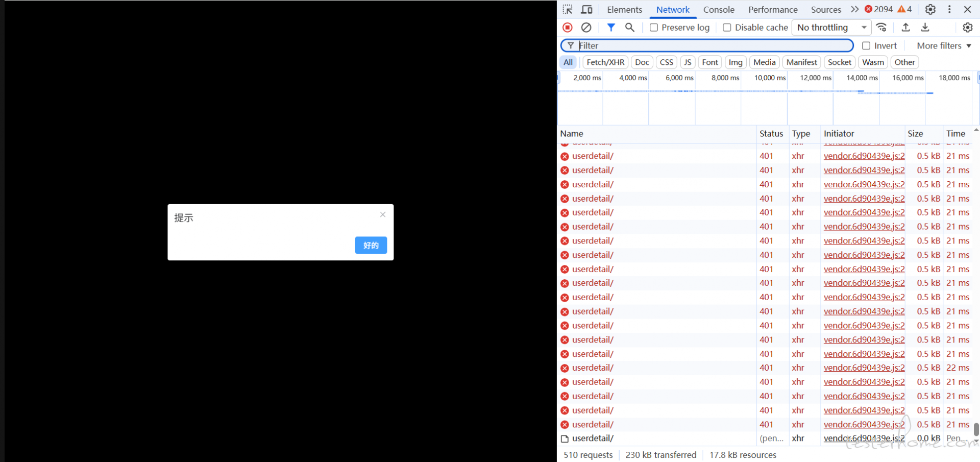Open the network search magnifier
Viewport: 980px width, 462px height.
(630, 28)
